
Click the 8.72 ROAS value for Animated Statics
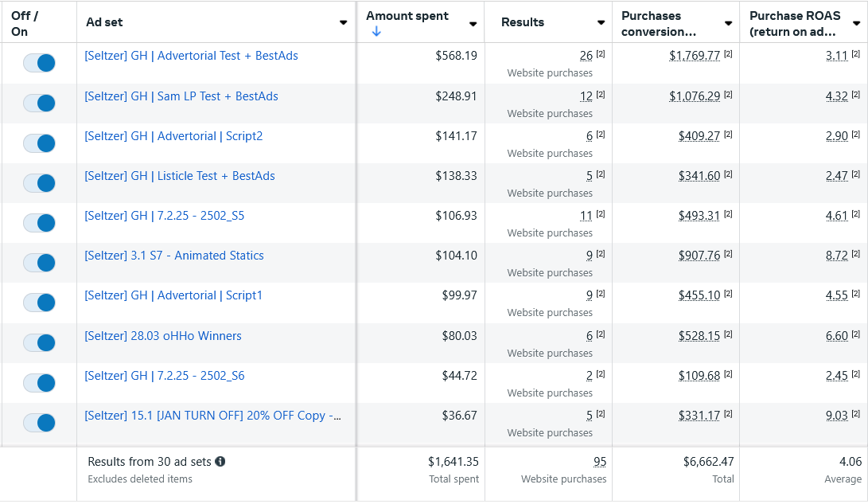click(x=836, y=256)
